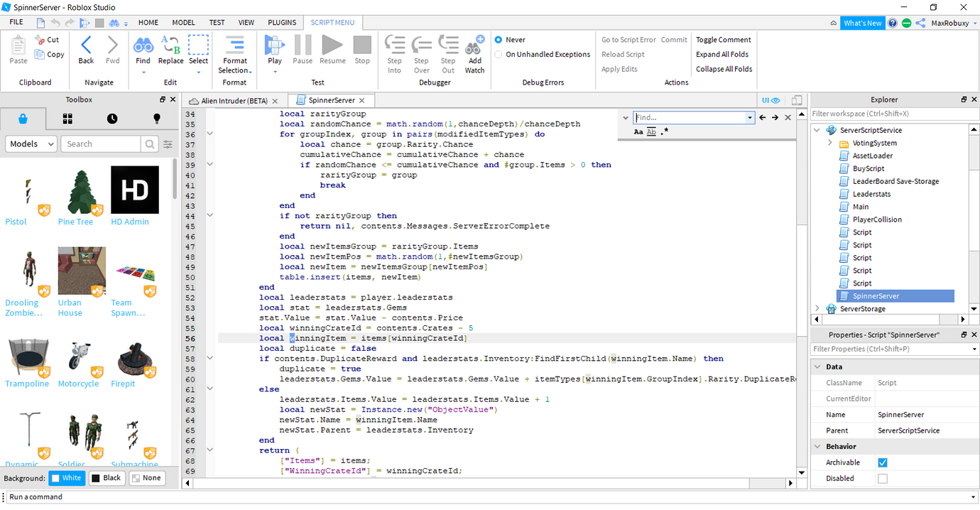The image size is (980, 510).
Task: Click the next match arrow in the Find bar
Action: tap(775, 118)
